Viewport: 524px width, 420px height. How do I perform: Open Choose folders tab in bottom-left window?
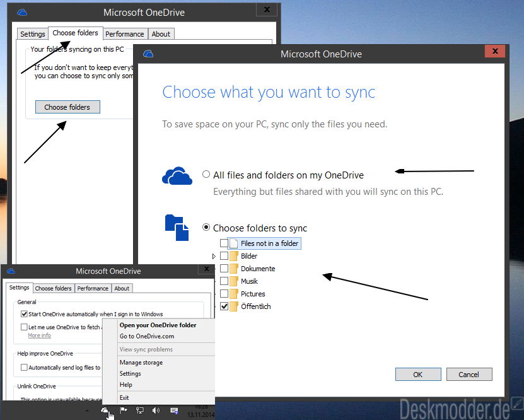coord(53,288)
